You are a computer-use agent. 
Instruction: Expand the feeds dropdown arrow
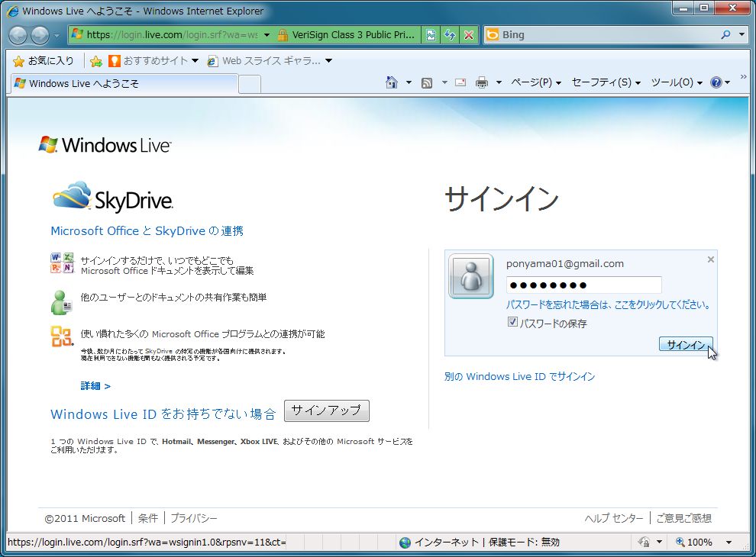coord(444,83)
